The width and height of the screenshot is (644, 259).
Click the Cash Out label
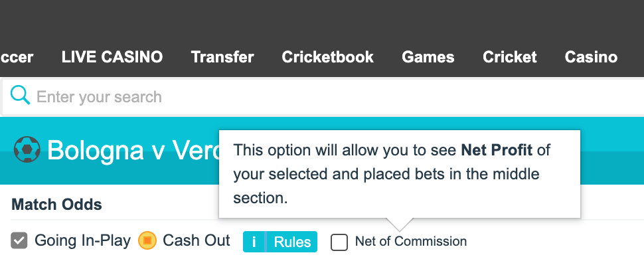197,240
